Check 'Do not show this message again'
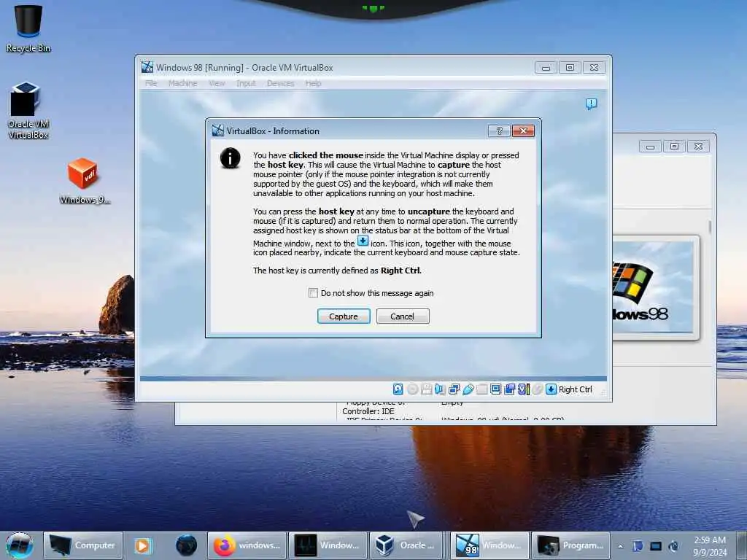Screen dimensions: 747x560 (x=313, y=293)
